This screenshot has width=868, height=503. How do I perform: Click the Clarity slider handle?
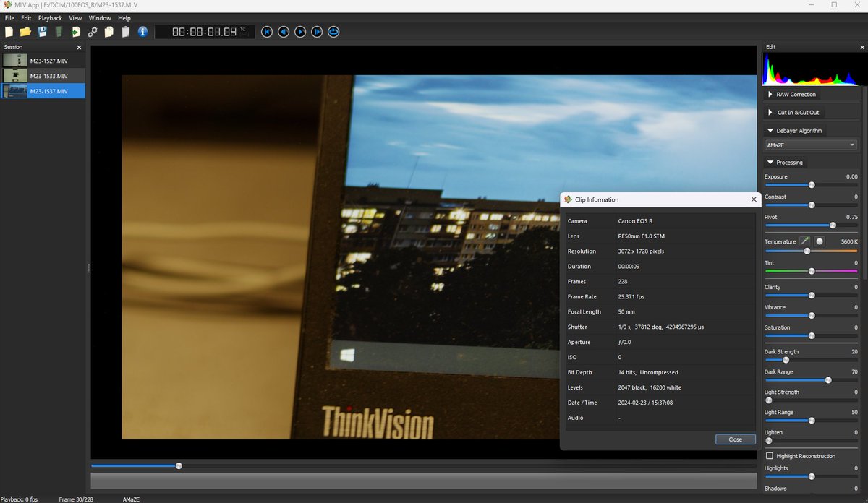pos(812,296)
